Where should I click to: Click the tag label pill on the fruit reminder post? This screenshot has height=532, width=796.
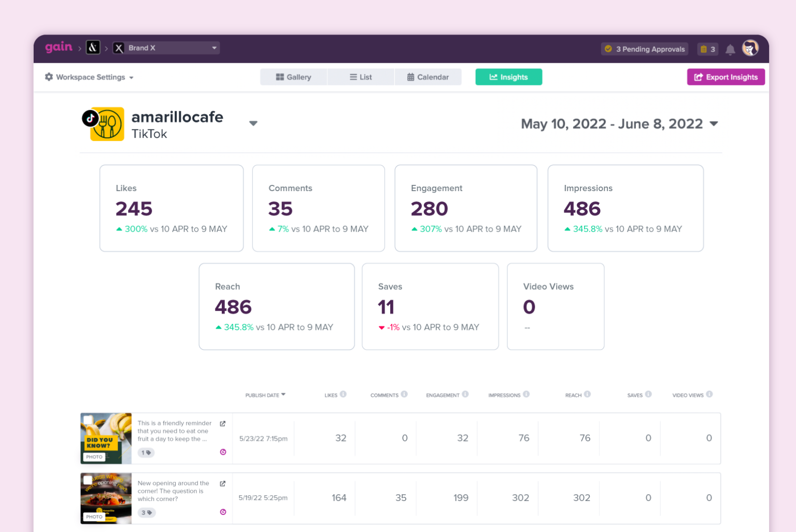pos(146,452)
